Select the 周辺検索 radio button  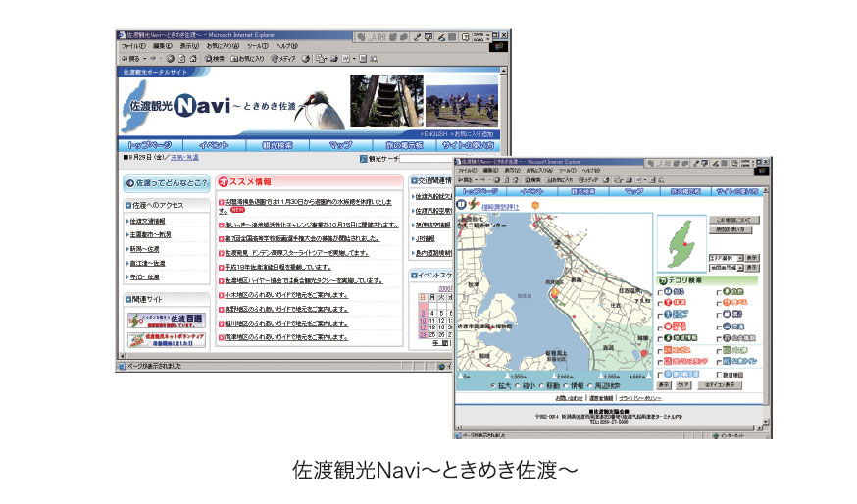(x=589, y=386)
